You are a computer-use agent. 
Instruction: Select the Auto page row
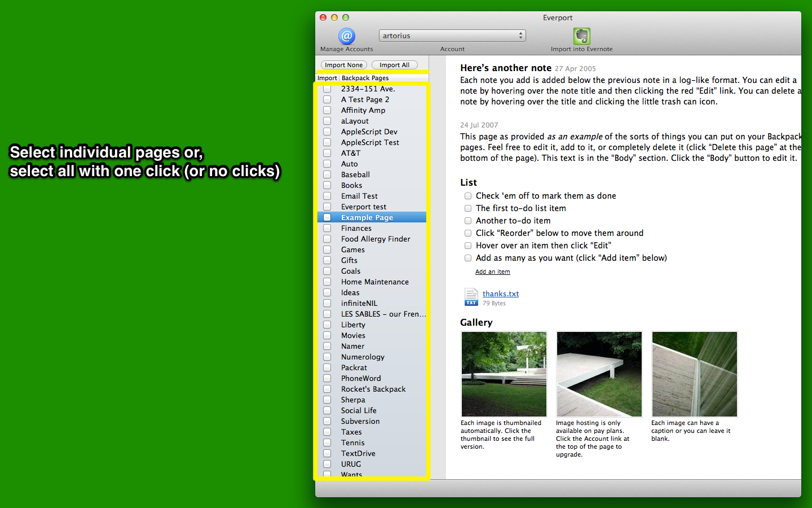click(372, 164)
